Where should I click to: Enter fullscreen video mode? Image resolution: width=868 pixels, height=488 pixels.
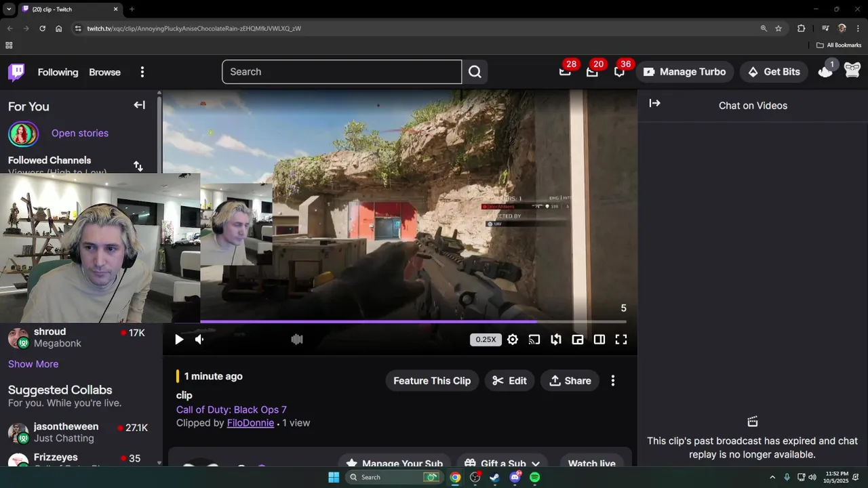click(621, 340)
